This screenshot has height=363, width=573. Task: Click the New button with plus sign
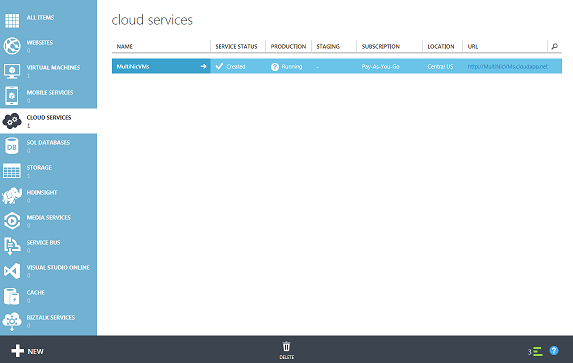(27, 351)
